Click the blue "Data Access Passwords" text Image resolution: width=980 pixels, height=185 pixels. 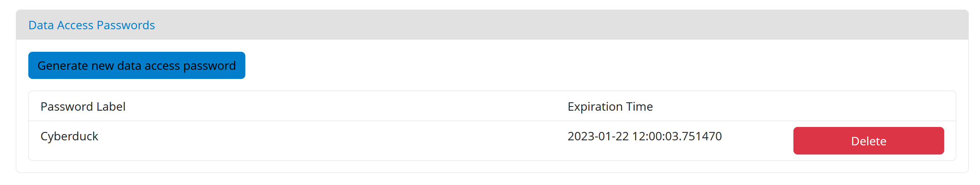click(x=92, y=25)
